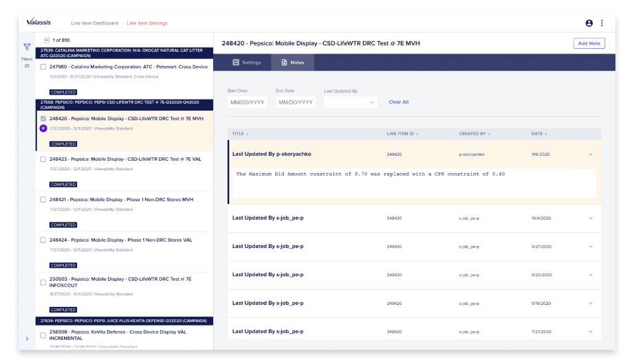Viewport: 634px width, 364px height.
Task: Open the three-dot more options menu
Action: pos(602,23)
